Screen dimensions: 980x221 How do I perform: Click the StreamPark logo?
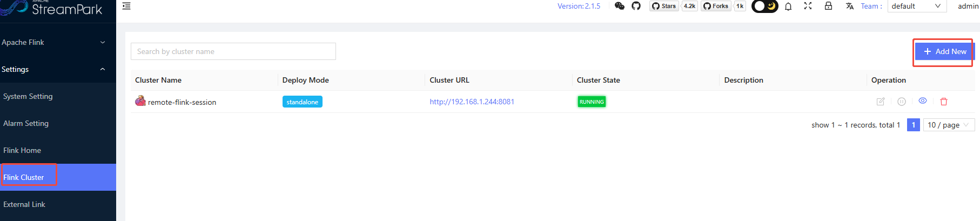pos(52,8)
